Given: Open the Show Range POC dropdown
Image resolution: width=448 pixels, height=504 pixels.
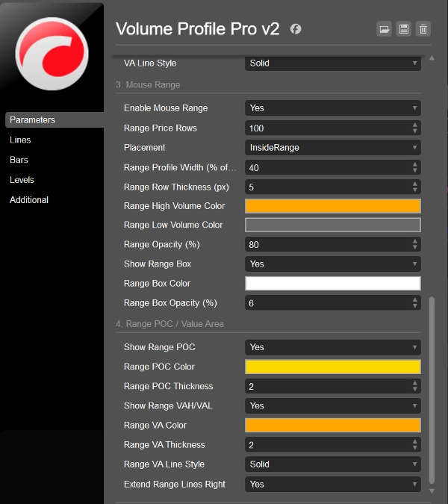Looking at the screenshot, I should pyautogui.click(x=332, y=347).
